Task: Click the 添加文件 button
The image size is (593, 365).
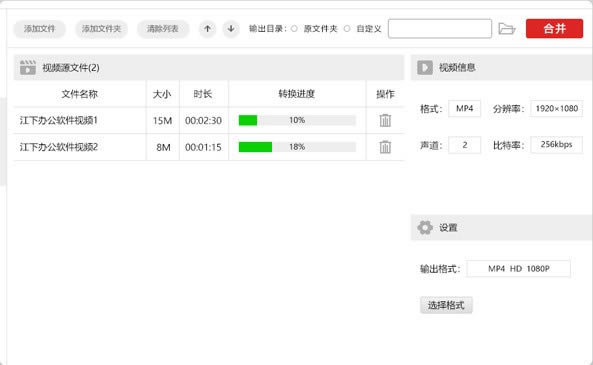Action: tap(39, 29)
